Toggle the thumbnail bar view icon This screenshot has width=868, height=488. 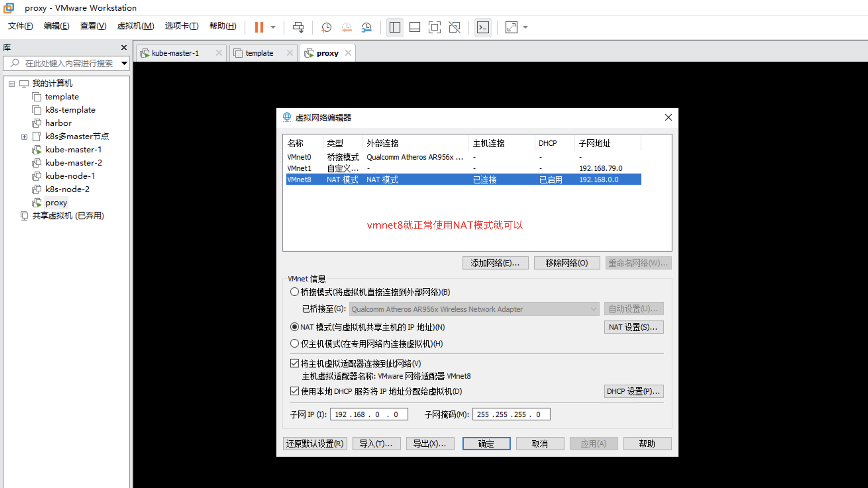(x=414, y=27)
